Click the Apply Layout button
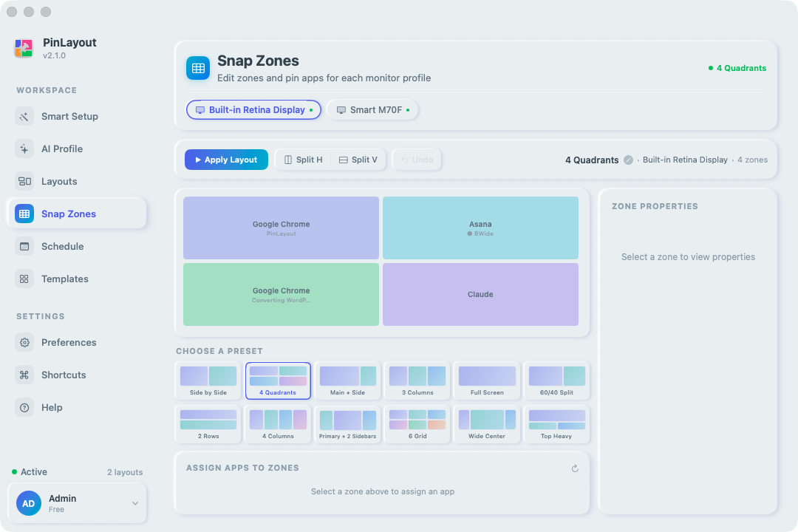The height and width of the screenshot is (532, 798). coord(227,160)
